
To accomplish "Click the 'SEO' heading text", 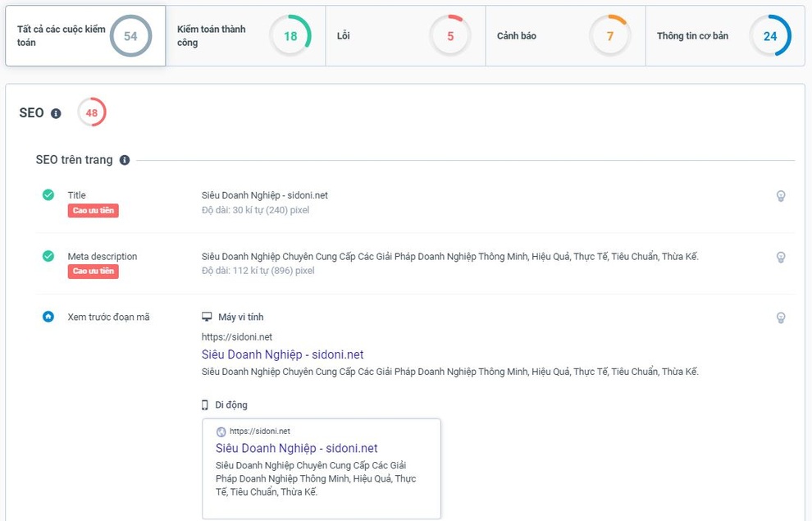I will (x=32, y=113).
